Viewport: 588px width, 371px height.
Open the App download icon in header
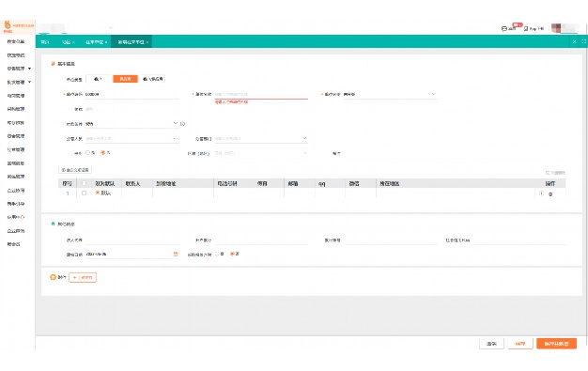pyautogui.click(x=526, y=28)
